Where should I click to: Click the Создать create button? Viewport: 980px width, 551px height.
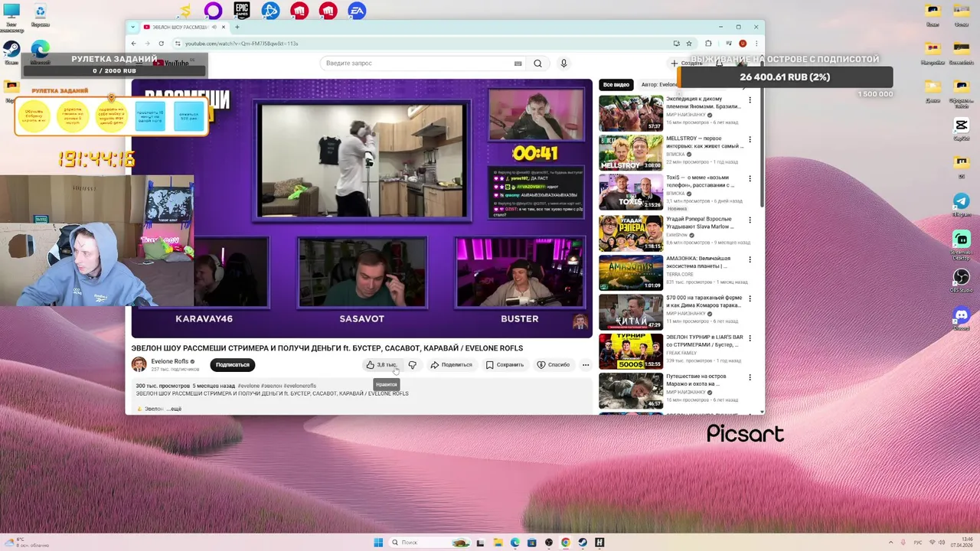[686, 64]
